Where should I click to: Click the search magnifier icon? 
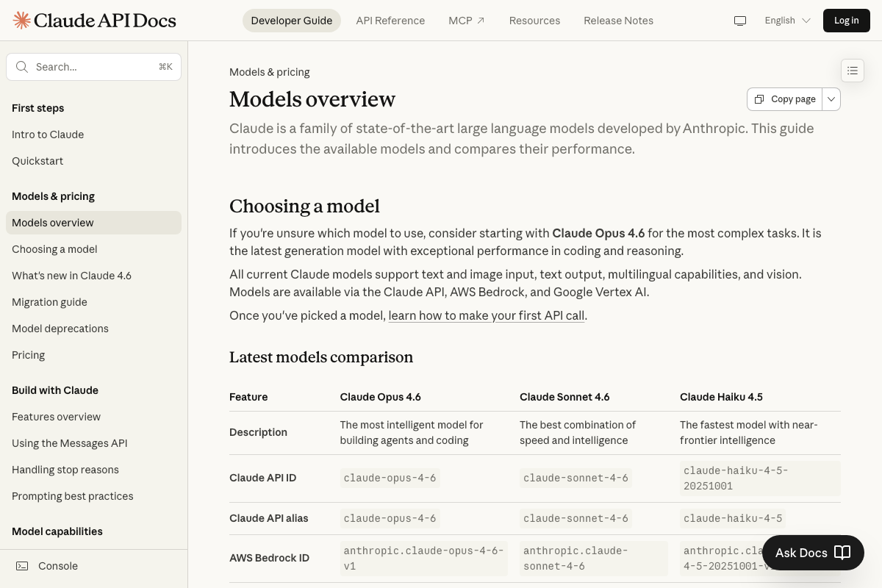coord(22,67)
